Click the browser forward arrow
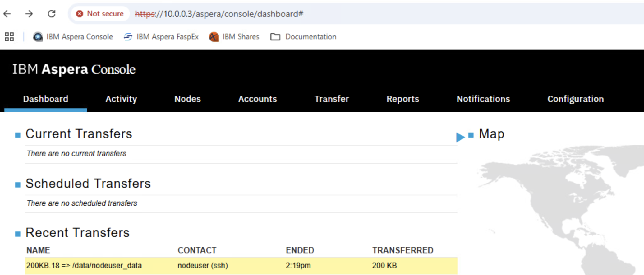644x275 pixels. [x=29, y=14]
